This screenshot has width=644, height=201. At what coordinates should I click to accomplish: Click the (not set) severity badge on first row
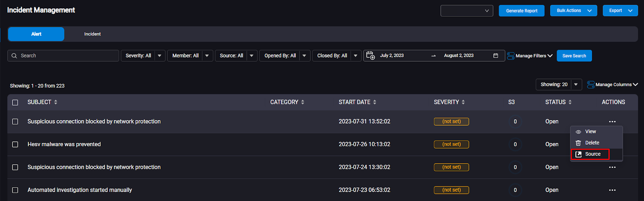click(x=451, y=122)
